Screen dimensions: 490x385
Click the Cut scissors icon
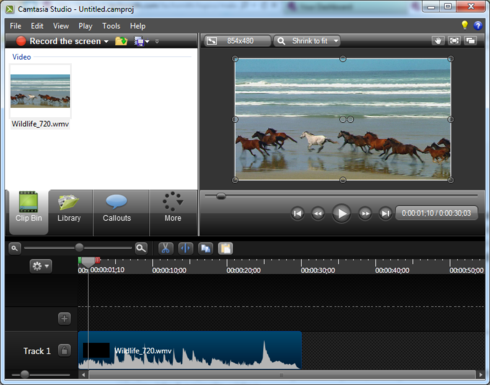click(166, 248)
